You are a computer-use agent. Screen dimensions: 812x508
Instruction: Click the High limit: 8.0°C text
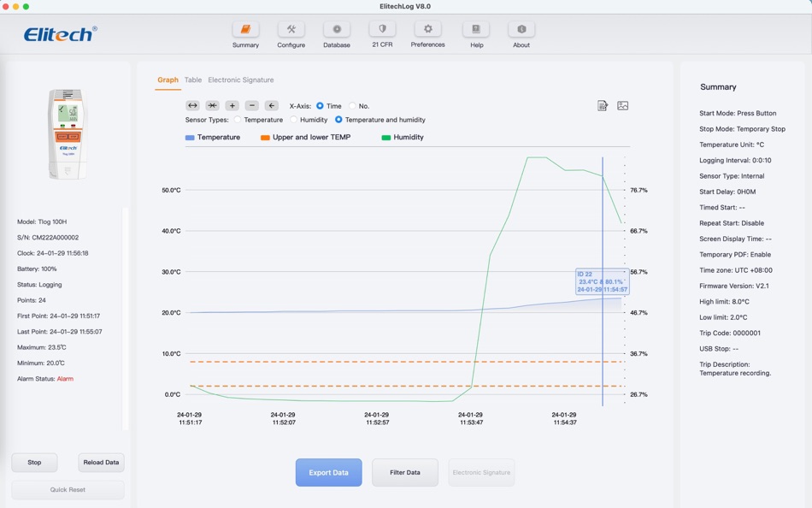725,302
